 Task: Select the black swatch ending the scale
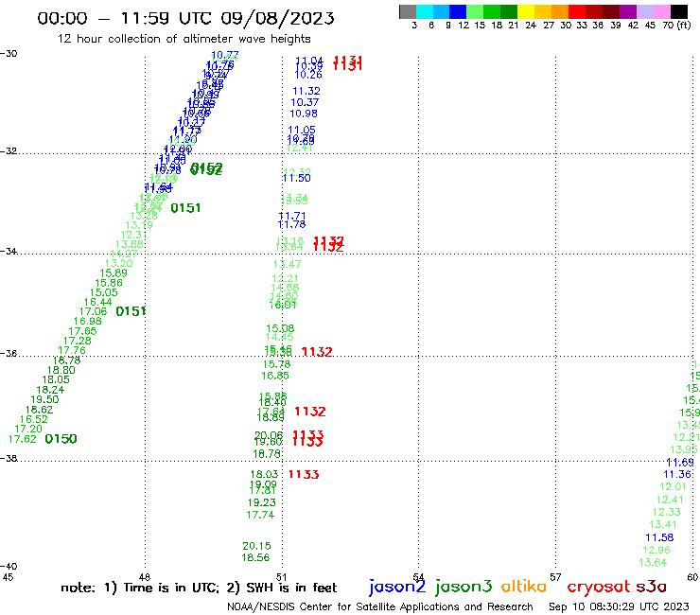click(x=679, y=11)
